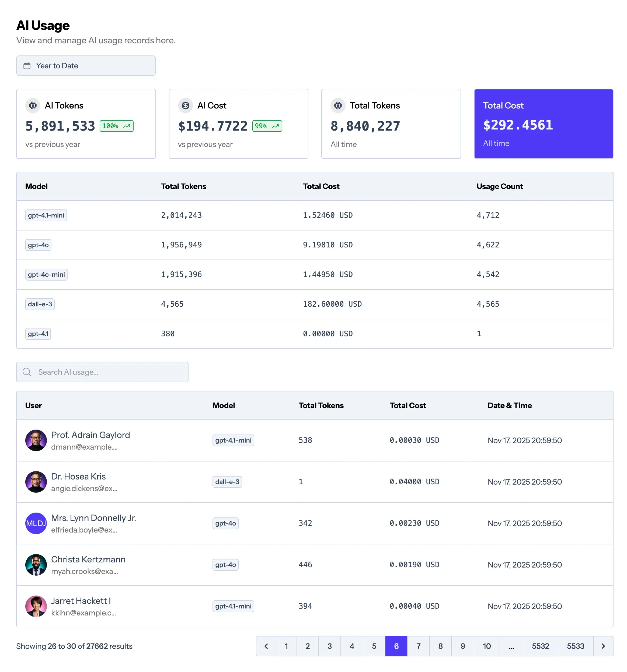This screenshot has height=672, width=627.
Task: Sort by Usage Count column header
Action: coord(499,186)
